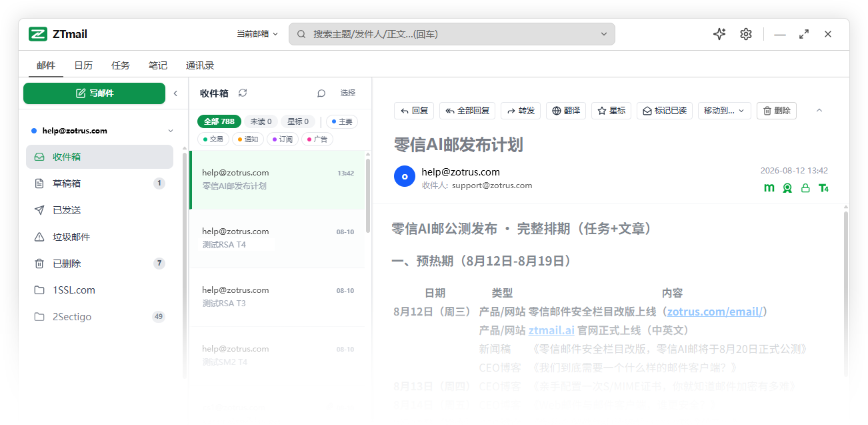Switch to the 日历 calendar tab
The width and height of the screenshot is (868, 425).
coord(83,65)
